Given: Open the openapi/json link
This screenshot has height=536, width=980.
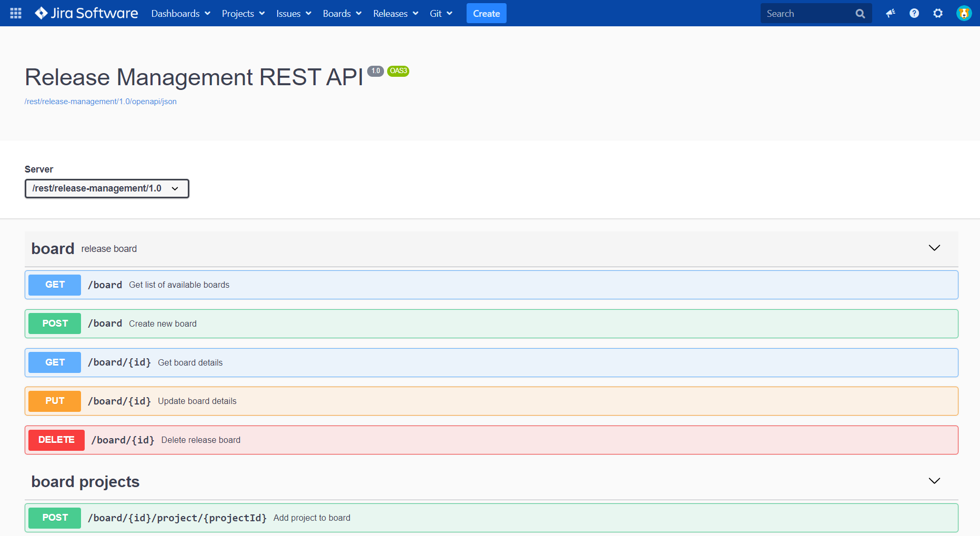Looking at the screenshot, I should (100, 102).
